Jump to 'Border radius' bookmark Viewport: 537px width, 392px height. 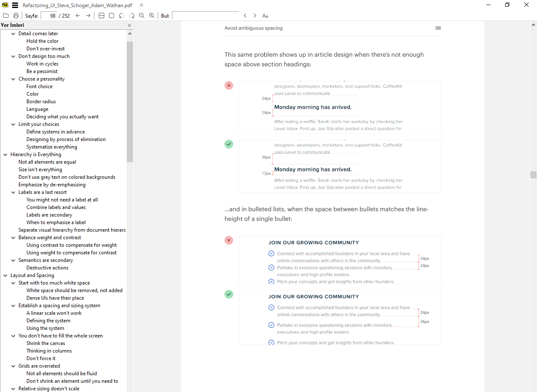click(x=41, y=102)
